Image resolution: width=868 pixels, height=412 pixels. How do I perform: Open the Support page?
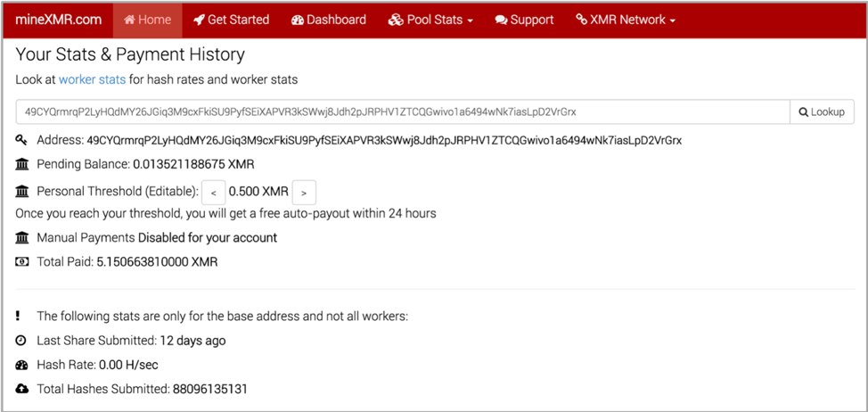click(x=524, y=20)
